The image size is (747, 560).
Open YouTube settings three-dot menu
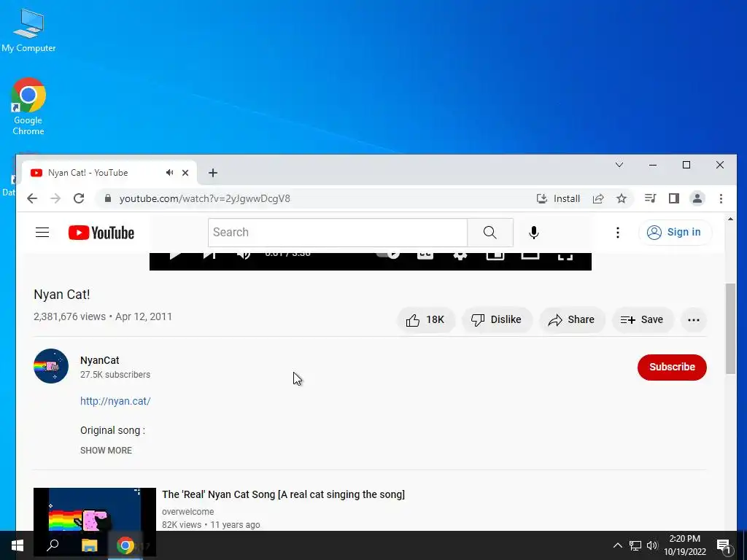coord(617,233)
